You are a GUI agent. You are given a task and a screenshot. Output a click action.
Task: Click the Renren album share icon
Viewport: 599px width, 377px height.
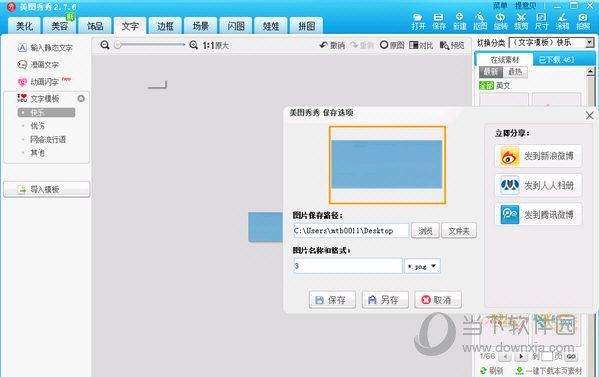(x=510, y=185)
